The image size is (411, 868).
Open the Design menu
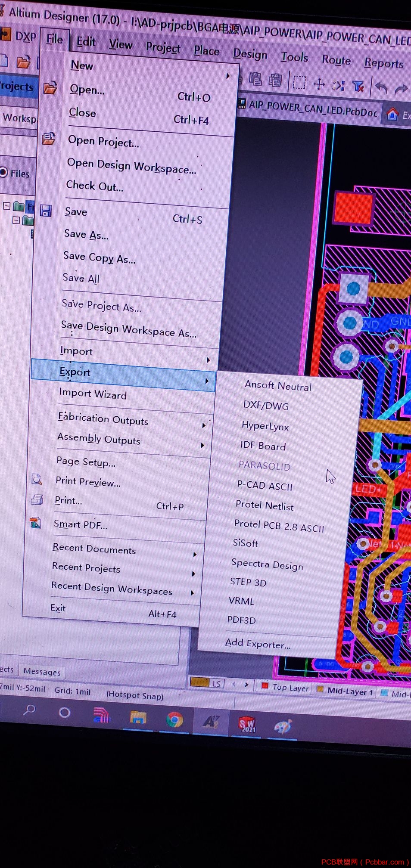coord(250,54)
